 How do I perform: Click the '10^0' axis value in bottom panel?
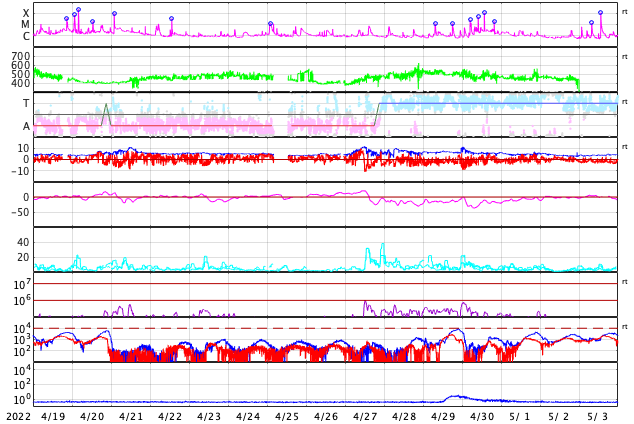coord(22,399)
